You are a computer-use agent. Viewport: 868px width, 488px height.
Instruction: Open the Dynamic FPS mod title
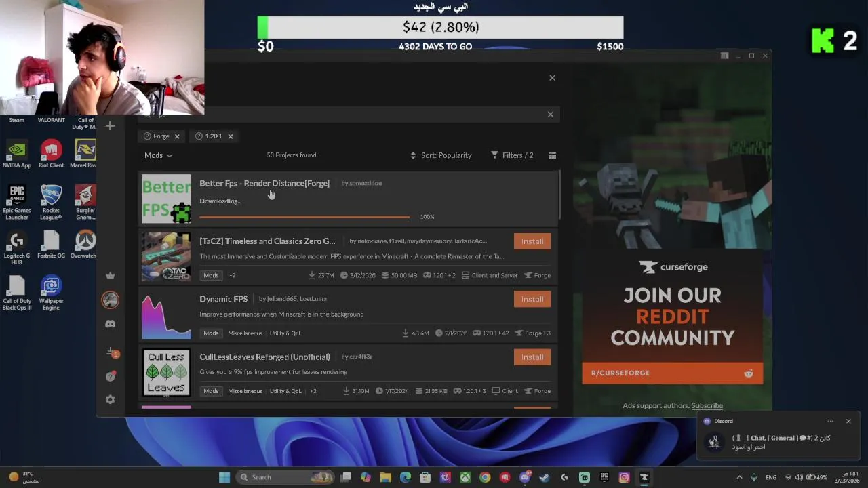tap(224, 299)
